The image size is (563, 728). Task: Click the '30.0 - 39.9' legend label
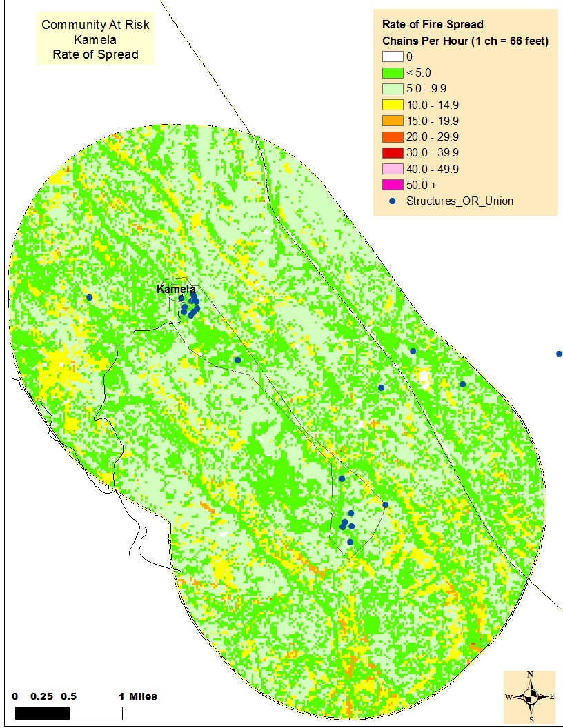(x=433, y=153)
